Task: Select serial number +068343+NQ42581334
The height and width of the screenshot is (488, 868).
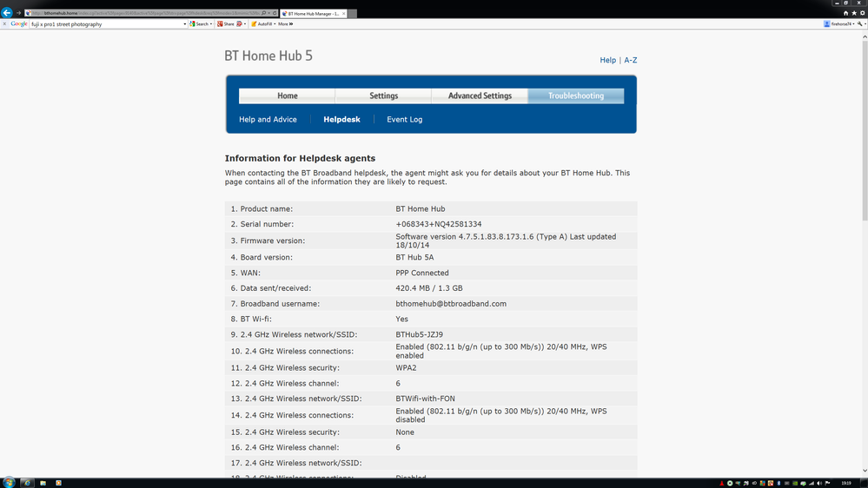Action: (439, 224)
